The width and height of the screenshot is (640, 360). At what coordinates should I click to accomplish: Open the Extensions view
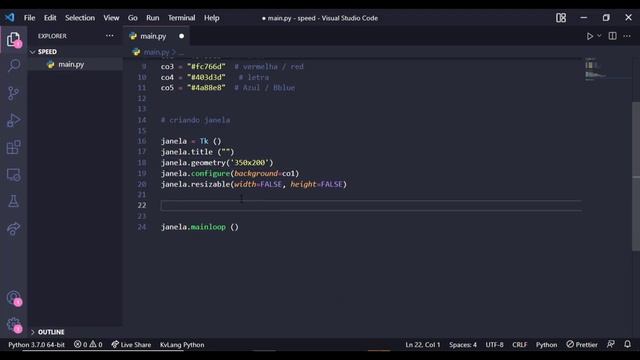coord(13,147)
